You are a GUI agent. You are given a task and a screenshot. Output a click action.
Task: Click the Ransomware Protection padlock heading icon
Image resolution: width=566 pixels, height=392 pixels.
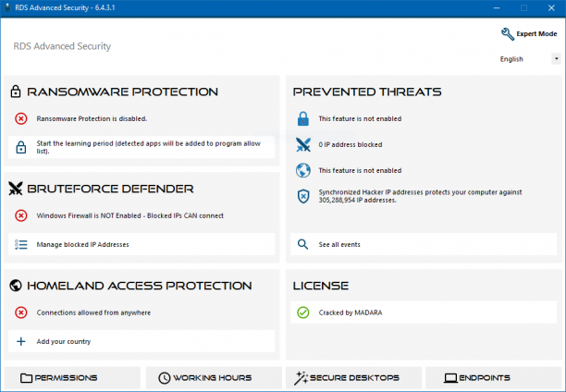coord(16,92)
